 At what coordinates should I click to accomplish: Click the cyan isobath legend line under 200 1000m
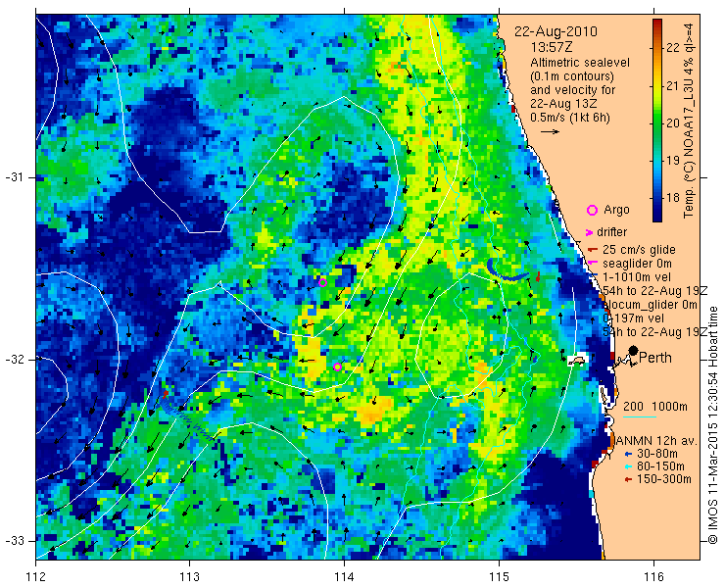click(x=640, y=417)
